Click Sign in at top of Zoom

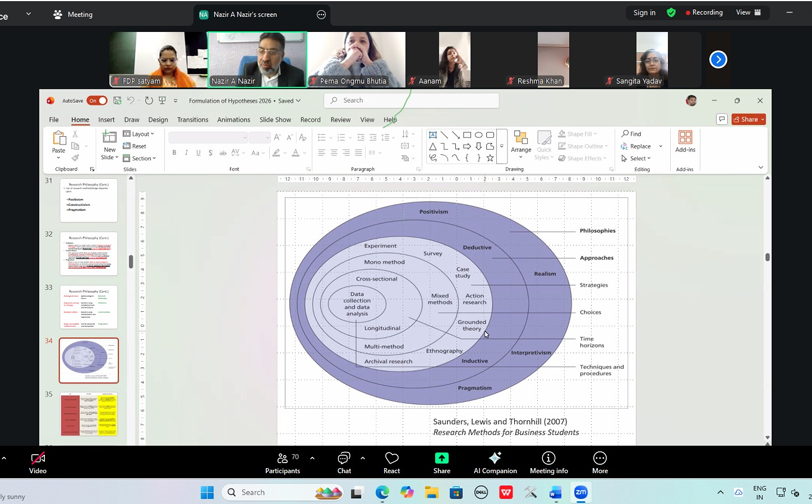[644, 13]
